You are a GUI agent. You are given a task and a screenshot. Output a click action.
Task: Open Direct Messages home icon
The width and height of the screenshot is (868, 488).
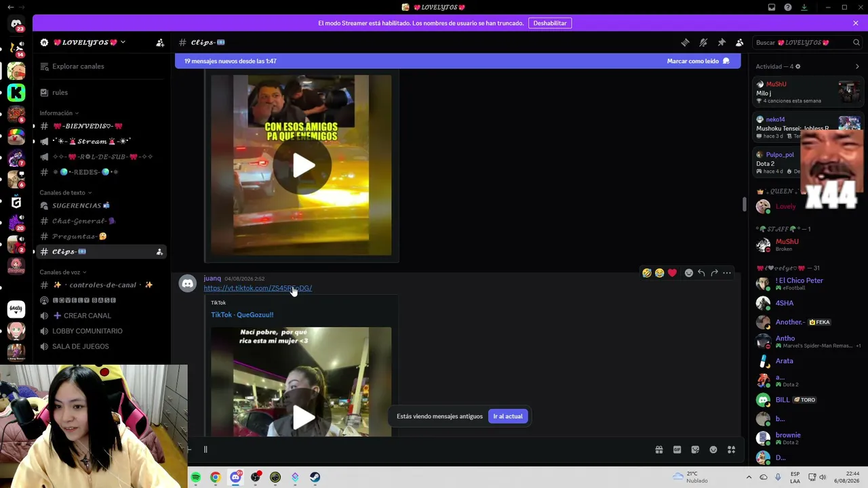pyautogui.click(x=16, y=24)
